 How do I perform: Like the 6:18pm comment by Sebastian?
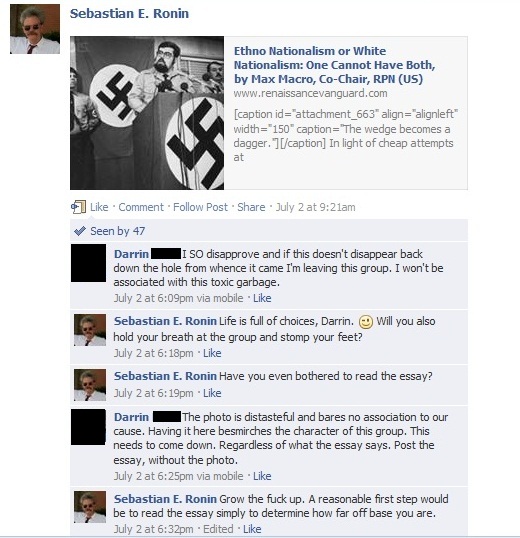212,353
